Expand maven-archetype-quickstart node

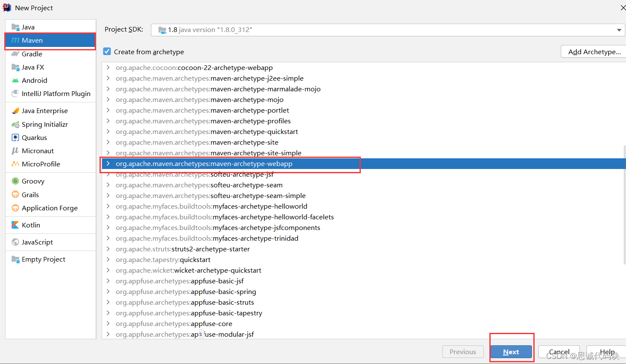(108, 131)
